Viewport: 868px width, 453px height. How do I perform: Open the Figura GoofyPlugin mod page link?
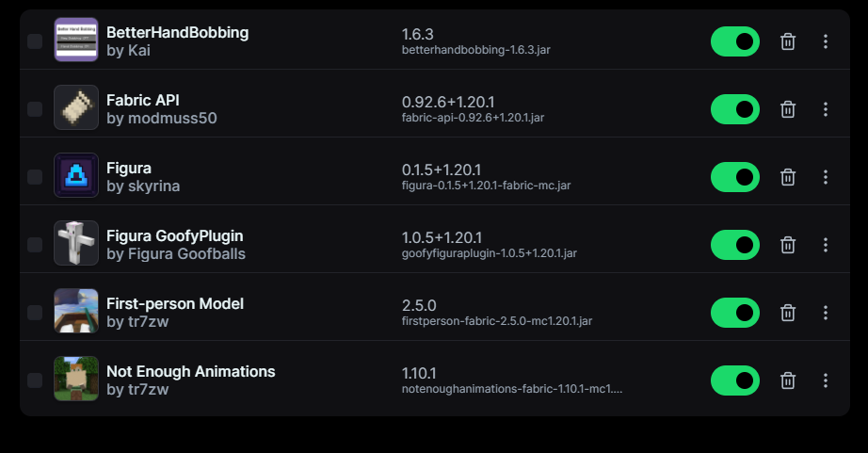(174, 235)
